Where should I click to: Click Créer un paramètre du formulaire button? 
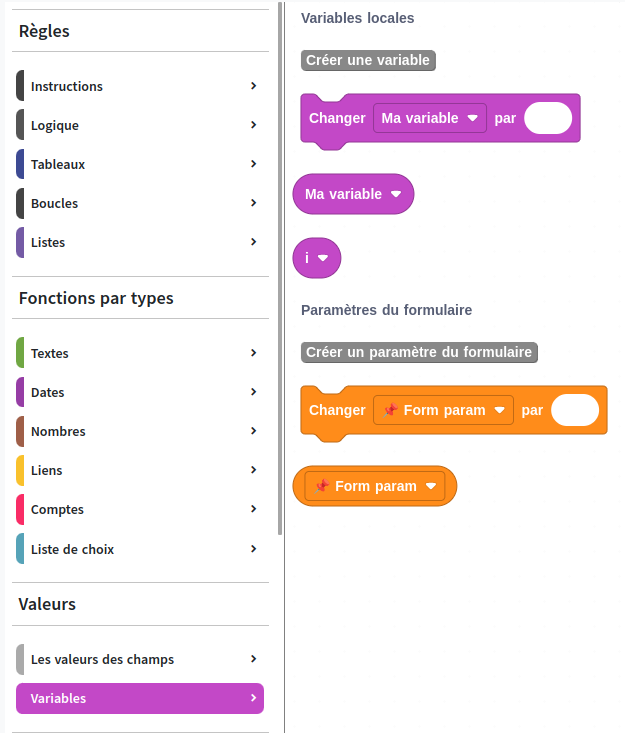click(x=420, y=352)
